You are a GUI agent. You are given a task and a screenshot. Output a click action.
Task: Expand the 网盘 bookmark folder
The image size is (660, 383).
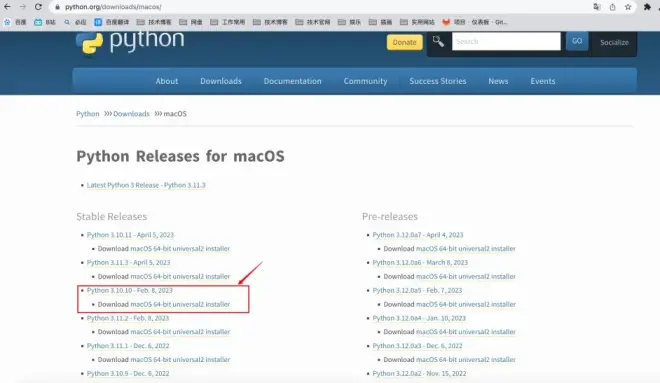coord(191,22)
